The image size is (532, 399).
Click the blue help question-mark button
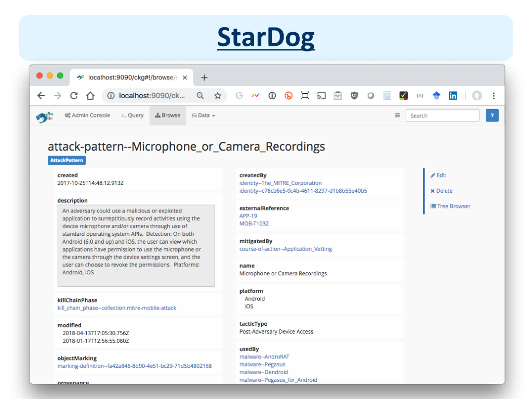pos(492,116)
